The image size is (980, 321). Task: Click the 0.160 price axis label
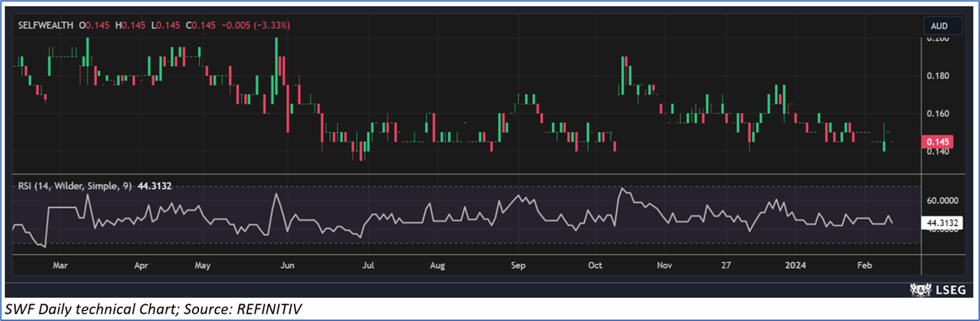tap(939, 114)
